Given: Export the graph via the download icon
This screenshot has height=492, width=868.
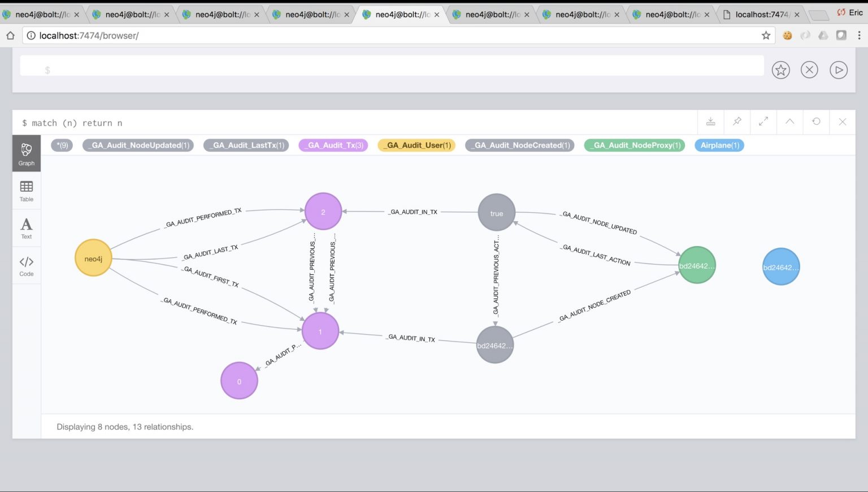Looking at the screenshot, I should point(710,122).
